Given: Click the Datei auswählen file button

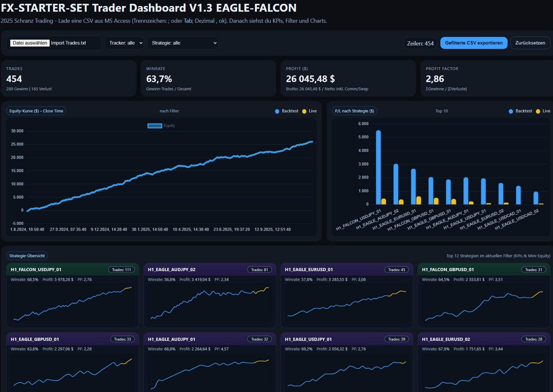Looking at the screenshot, I should pos(30,43).
